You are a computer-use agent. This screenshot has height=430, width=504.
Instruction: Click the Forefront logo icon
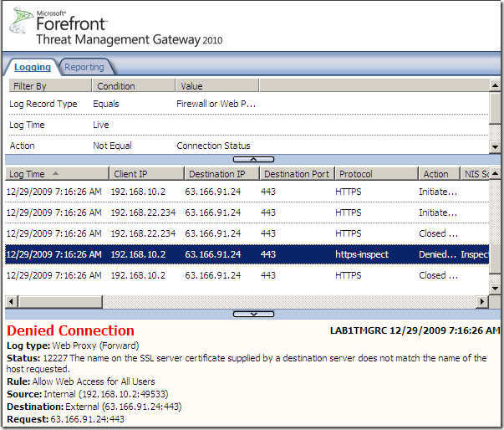point(21,20)
